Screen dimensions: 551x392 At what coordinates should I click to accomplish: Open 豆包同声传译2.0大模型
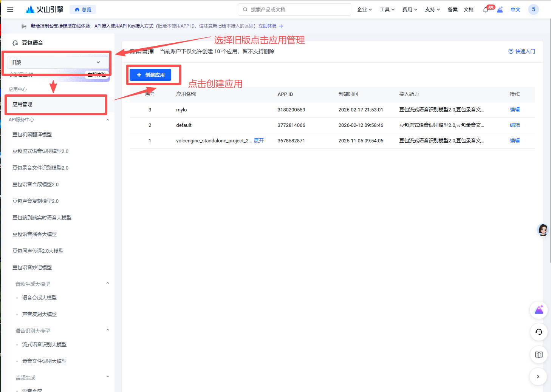[x=38, y=251]
